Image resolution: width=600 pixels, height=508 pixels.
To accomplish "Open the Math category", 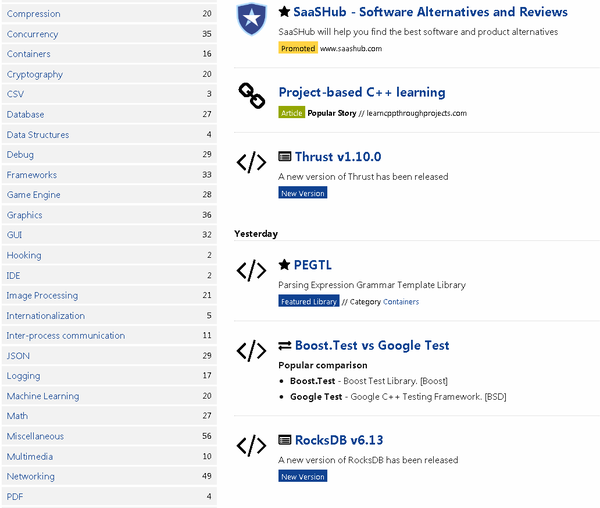I will [x=109, y=416].
